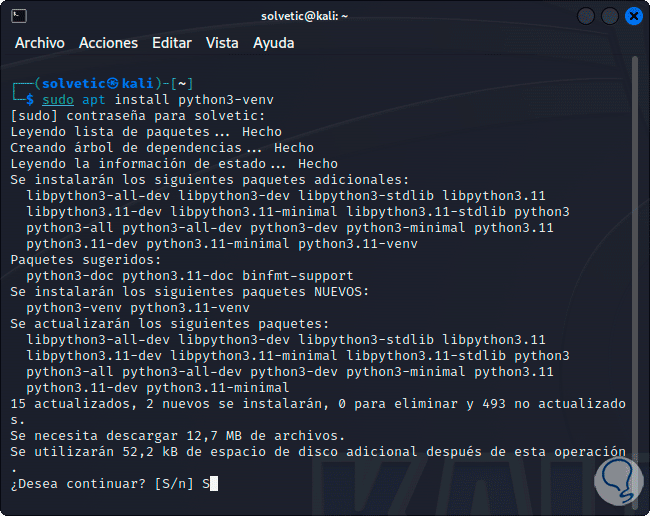Screen dimensions: 650x516
Task: Maximize the terminal window
Action: [610, 16]
